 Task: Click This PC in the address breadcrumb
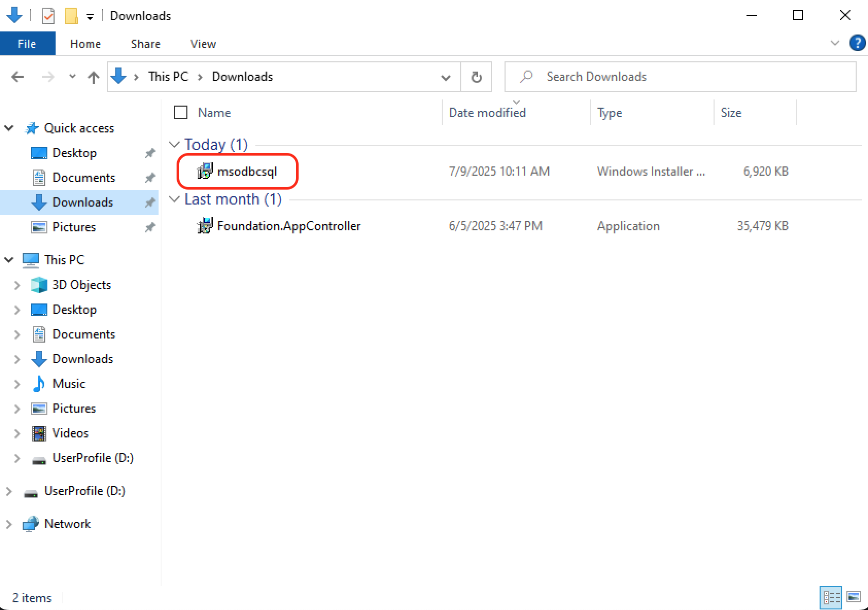point(168,77)
